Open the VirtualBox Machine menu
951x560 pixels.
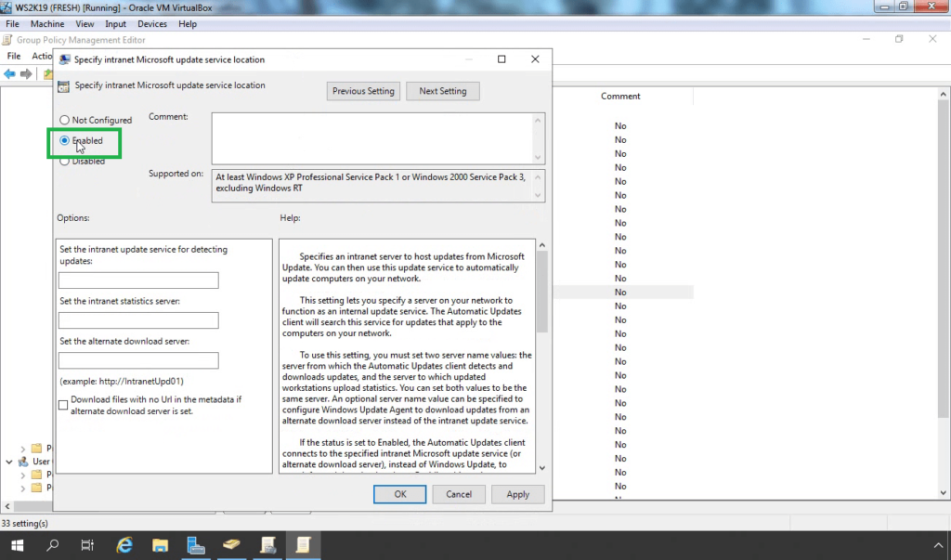pyautogui.click(x=47, y=23)
